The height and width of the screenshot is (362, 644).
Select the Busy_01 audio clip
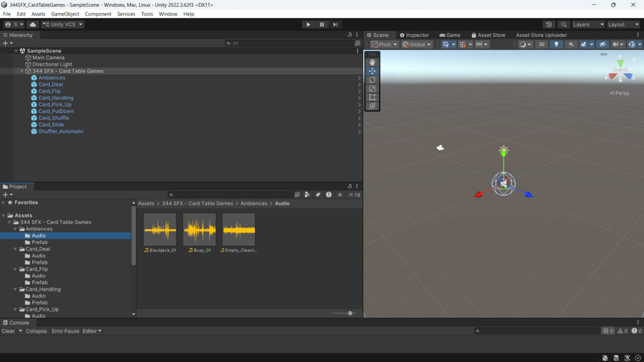[200, 233]
